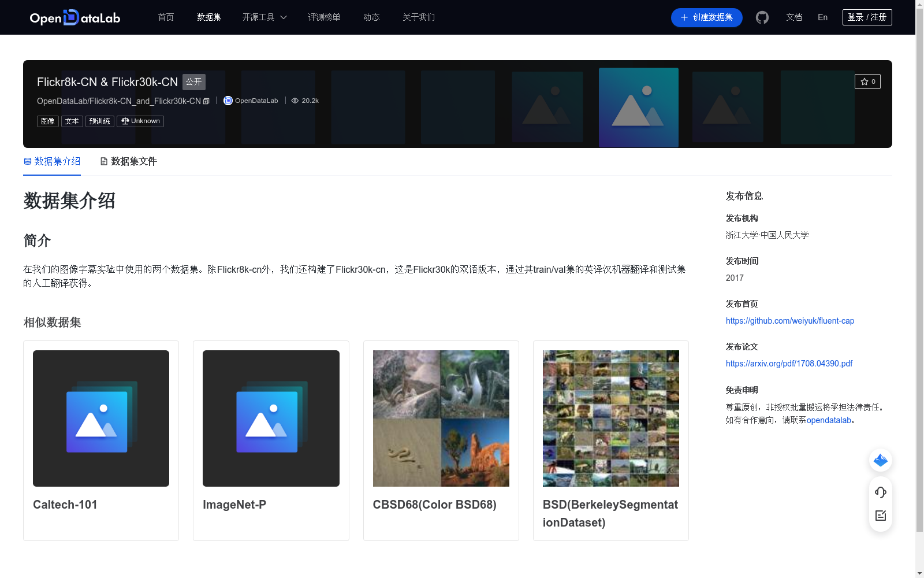Copy the dataset path using the copy icon
924x578 pixels.
206,101
